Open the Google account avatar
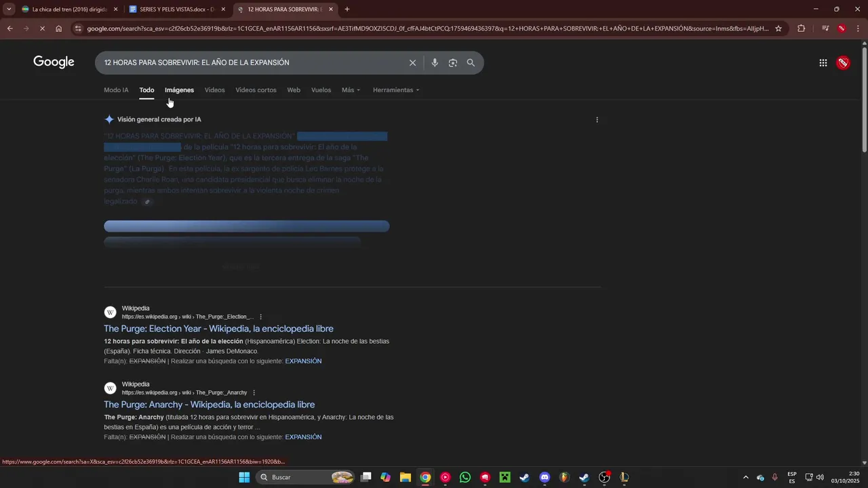The height and width of the screenshot is (488, 868). 843,62
